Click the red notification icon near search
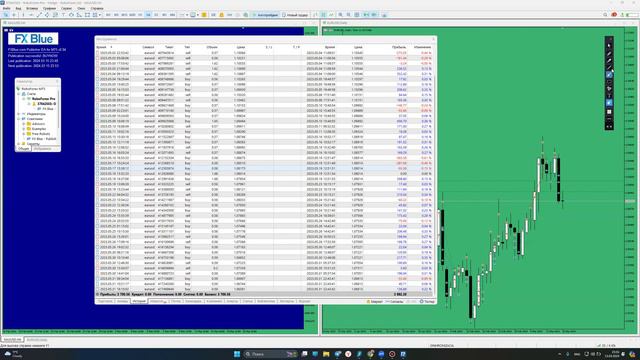640x360 pixels. coord(614,15)
